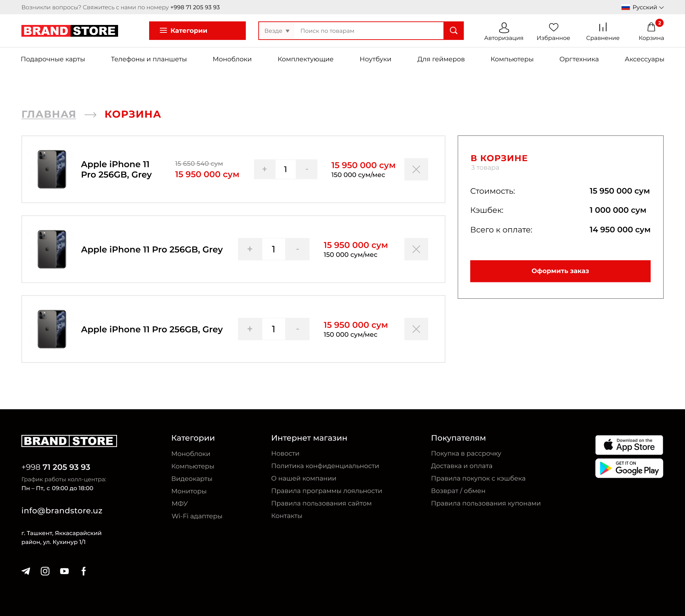Open Покупка в рассрочку link
Image resolution: width=685 pixels, height=616 pixels.
coord(466,453)
